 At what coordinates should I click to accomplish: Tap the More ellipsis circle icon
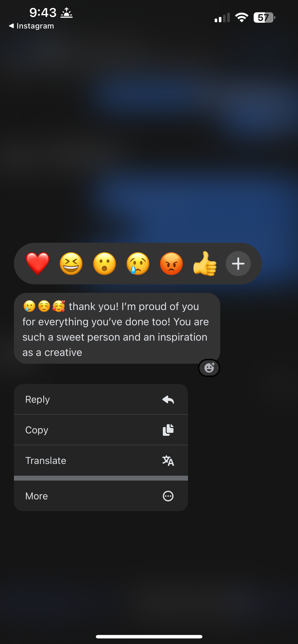168,496
